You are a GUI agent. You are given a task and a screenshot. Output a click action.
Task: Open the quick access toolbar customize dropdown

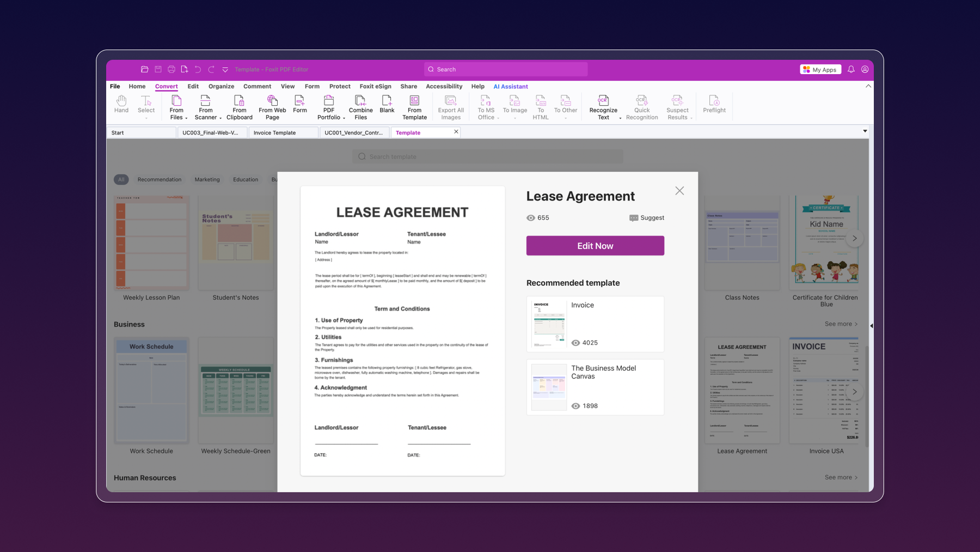[225, 70]
